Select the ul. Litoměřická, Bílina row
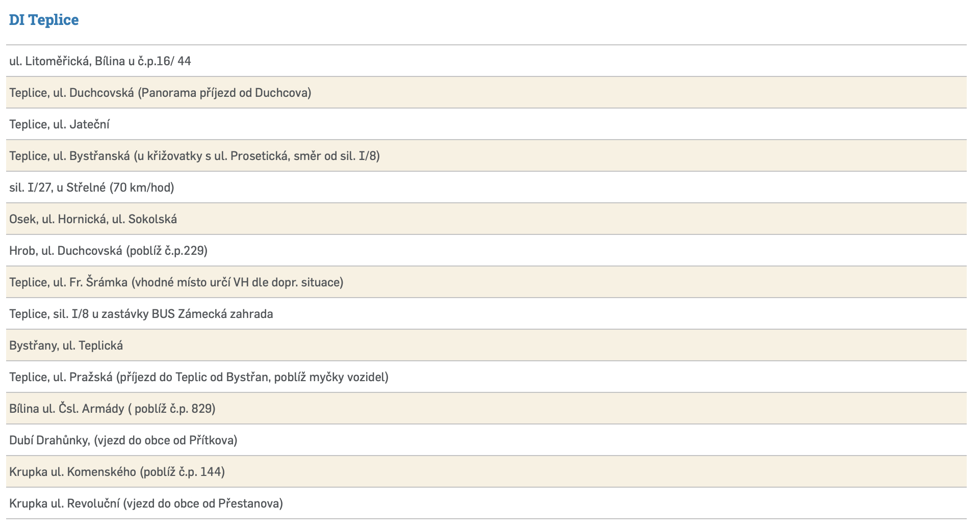The width and height of the screenshot is (980, 532). click(100, 61)
